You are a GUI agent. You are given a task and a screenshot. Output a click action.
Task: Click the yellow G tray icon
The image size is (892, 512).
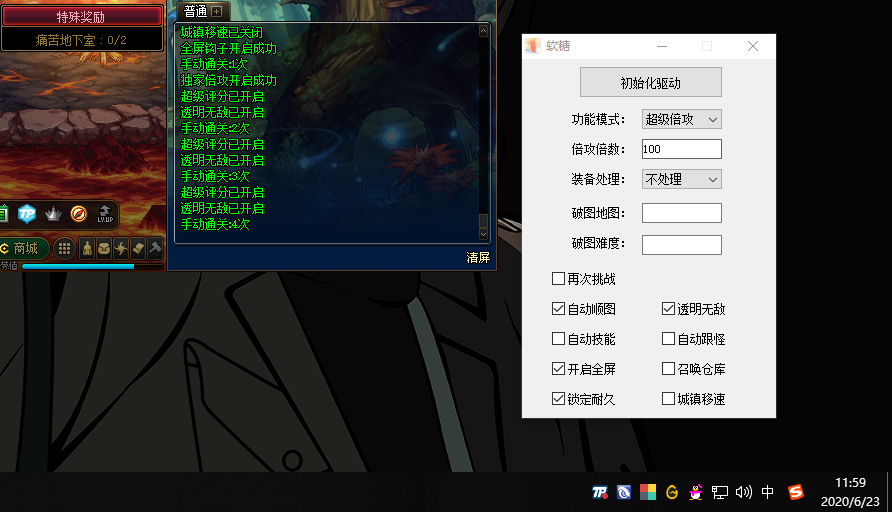(672, 492)
